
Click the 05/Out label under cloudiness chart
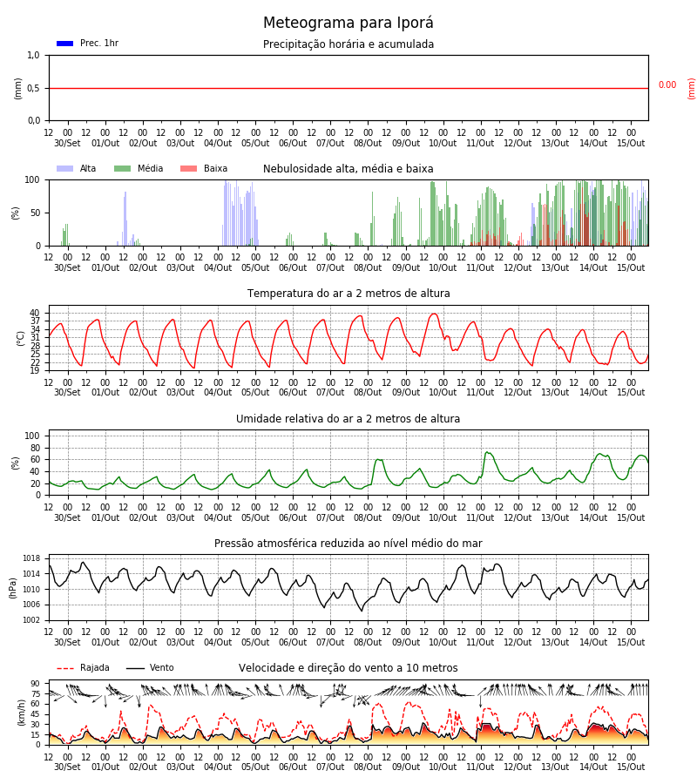click(x=255, y=267)
